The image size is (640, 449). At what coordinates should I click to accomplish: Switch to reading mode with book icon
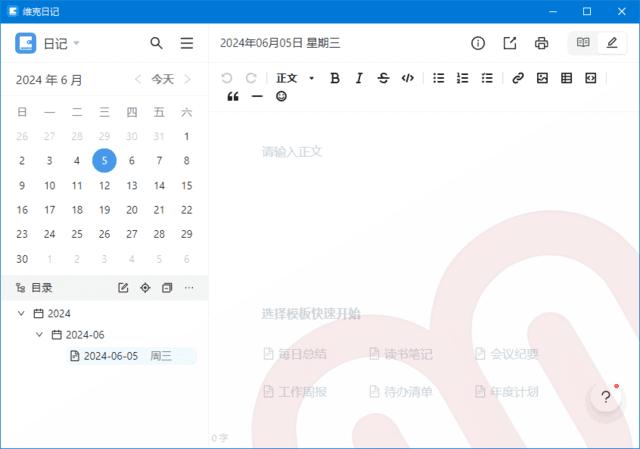click(583, 43)
